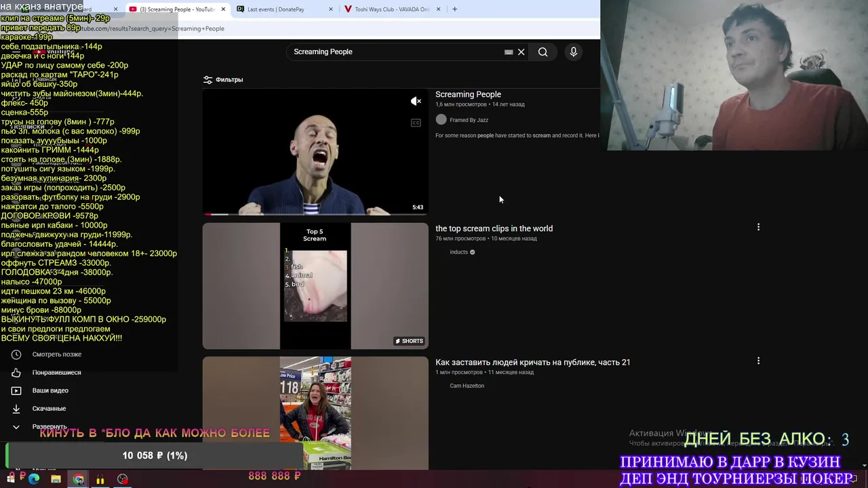Visit the Framed By Jazz channel name
Image resolution: width=868 pixels, height=488 pixels.
click(x=469, y=120)
